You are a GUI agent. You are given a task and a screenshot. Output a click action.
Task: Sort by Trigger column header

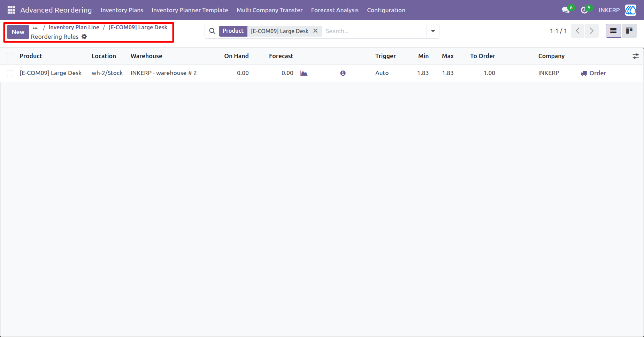(385, 56)
